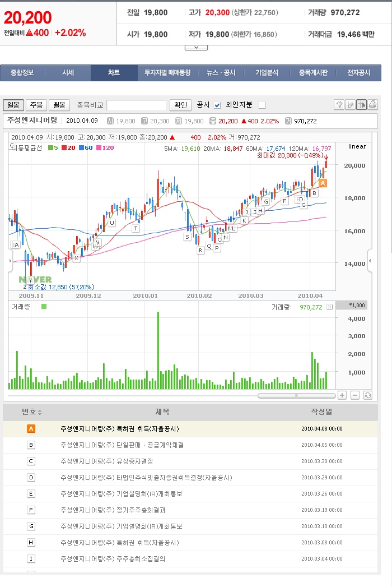This screenshot has width=392, height=587.
Task: Toggle the 120-day moving average legend
Action: (x=105, y=148)
